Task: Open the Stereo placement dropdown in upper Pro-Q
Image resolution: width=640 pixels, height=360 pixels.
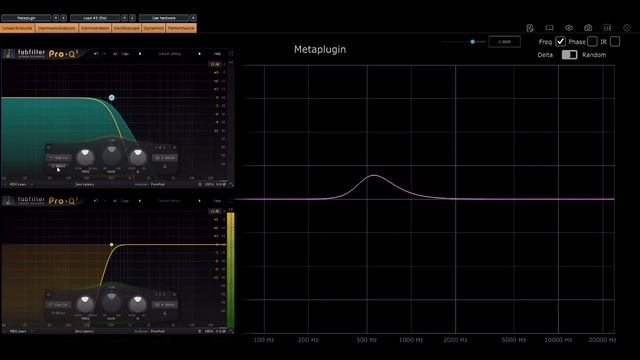Action: coord(165,158)
